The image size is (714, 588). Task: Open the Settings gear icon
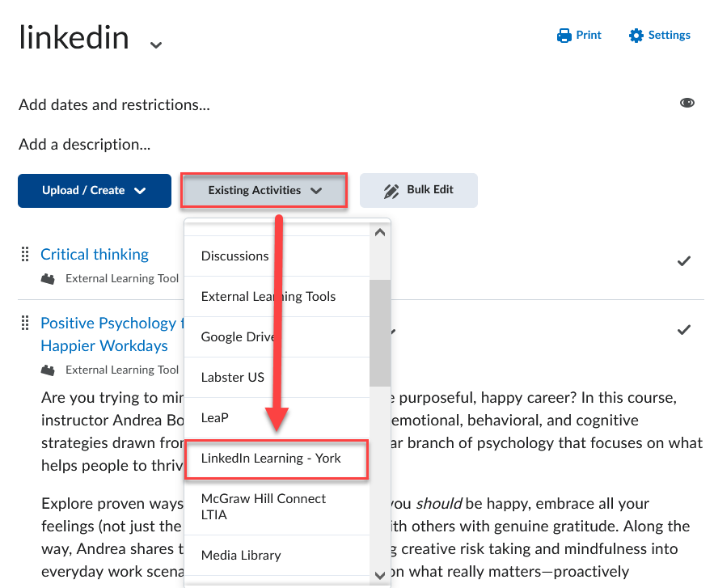635,35
